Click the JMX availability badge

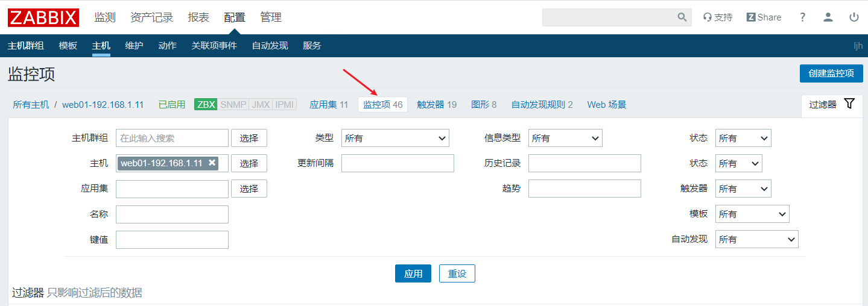click(x=261, y=105)
